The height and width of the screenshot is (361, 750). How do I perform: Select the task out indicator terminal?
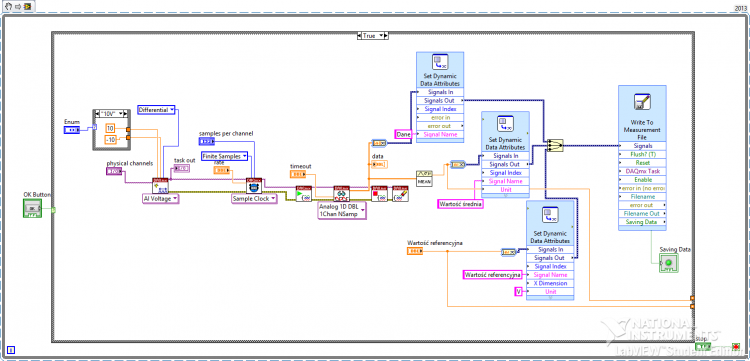pyautogui.click(x=182, y=168)
